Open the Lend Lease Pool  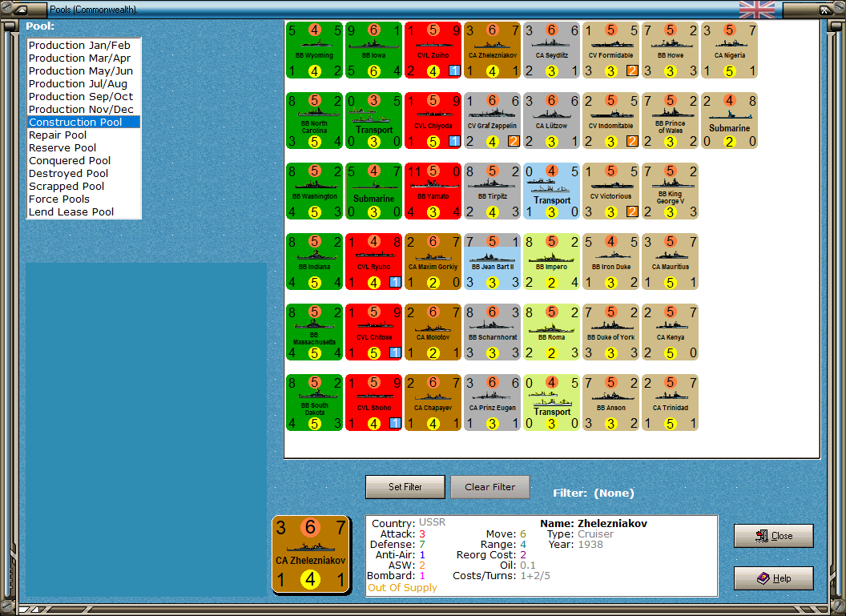83,212
